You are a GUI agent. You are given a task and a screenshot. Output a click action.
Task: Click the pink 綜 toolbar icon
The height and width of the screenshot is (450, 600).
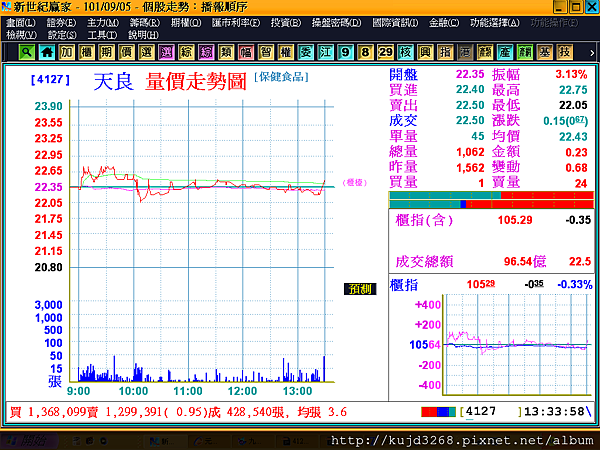[206, 52]
